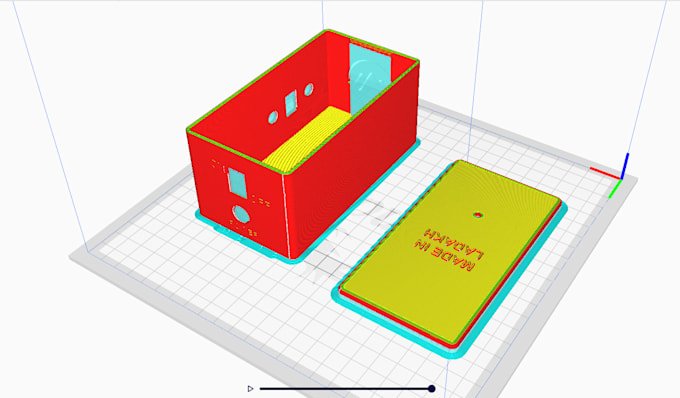This screenshot has width=680, height=398.
Task: Click the small screw hole on lid
Action: point(477,215)
